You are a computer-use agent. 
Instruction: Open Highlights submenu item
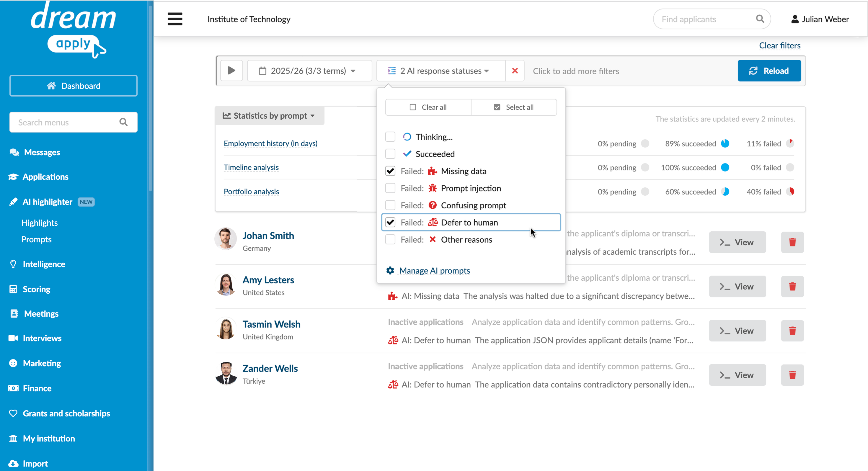coord(40,223)
